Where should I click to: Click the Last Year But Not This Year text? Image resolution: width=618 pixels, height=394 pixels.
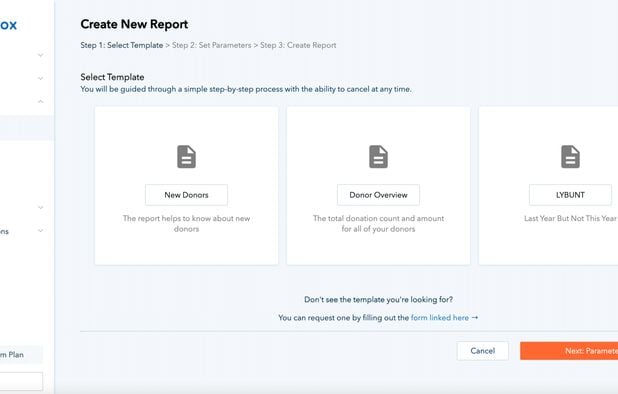(x=570, y=218)
